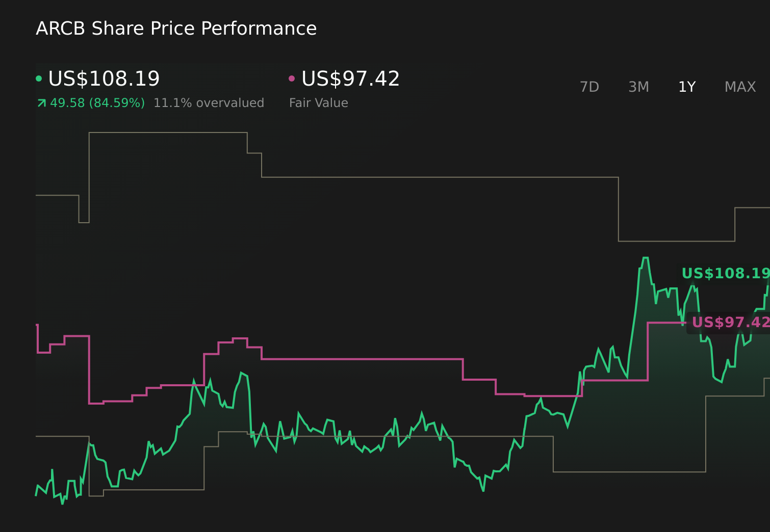Show the MAX time range
The image size is (770, 532).
click(x=740, y=87)
